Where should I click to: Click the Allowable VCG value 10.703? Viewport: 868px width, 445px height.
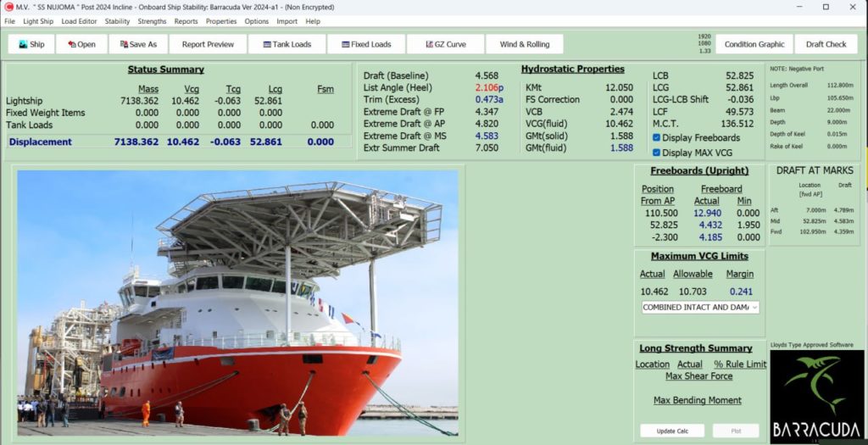click(x=693, y=292)
